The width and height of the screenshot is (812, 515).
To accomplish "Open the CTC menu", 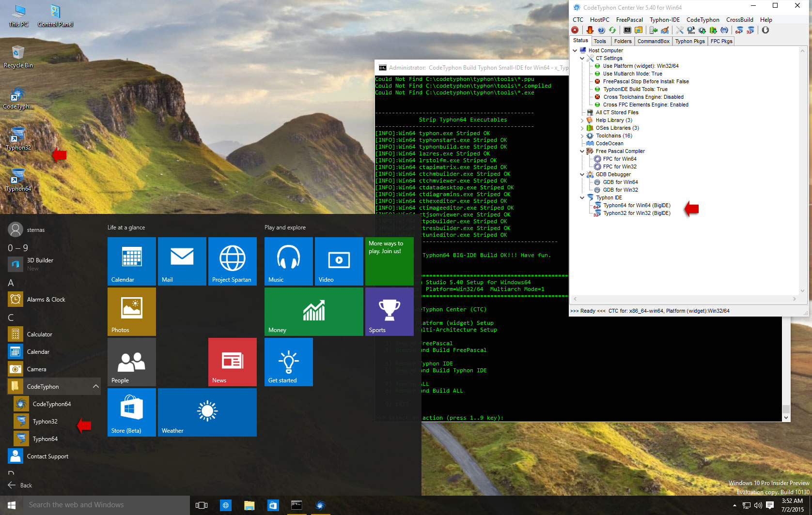I will click(578, 20).
